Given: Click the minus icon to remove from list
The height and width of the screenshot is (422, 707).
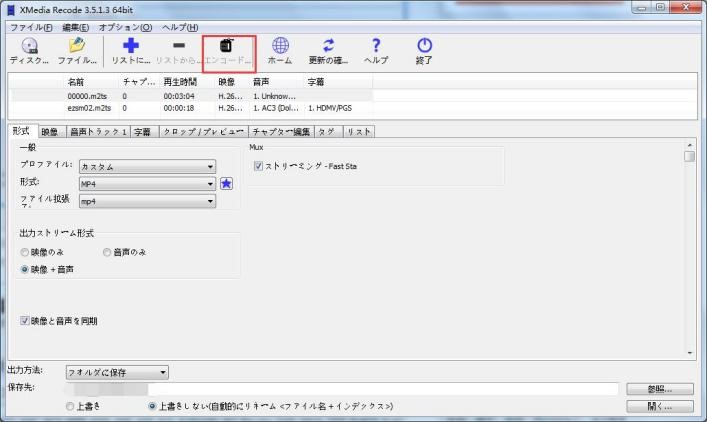Looking at the screenshot, I should click(x=179, y=46).
